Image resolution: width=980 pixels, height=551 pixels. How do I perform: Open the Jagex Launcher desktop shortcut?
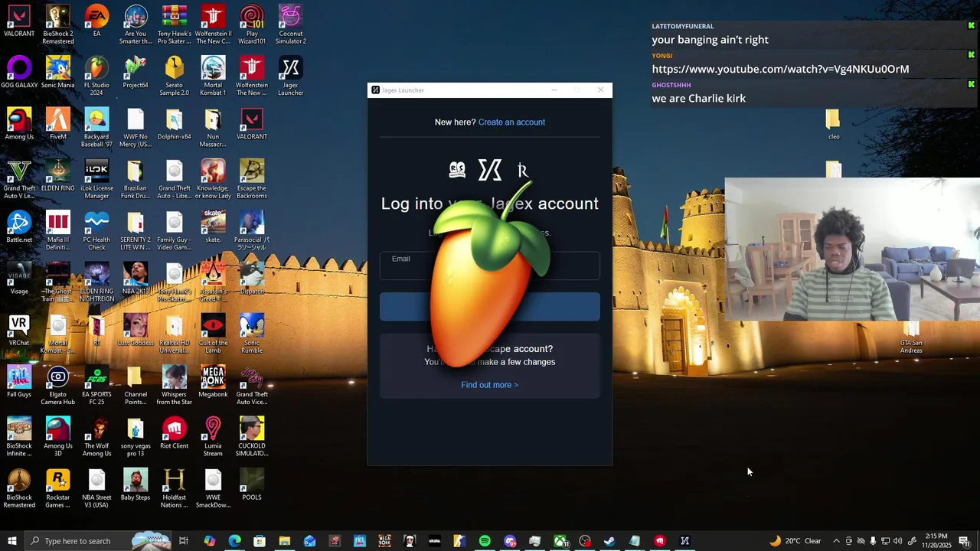click(x=290, y=77)
